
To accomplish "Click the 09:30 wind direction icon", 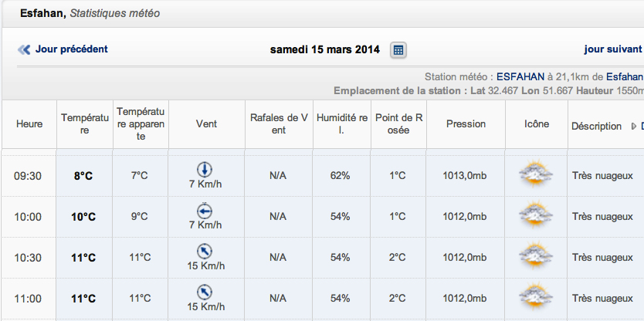I will (205, 170).
